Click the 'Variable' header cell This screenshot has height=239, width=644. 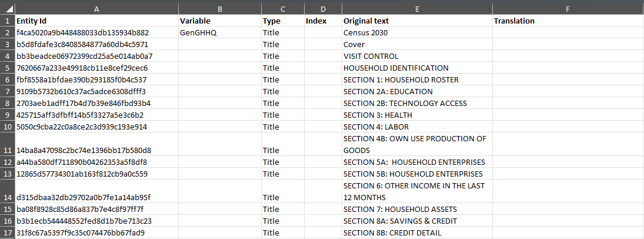(219, 21)
